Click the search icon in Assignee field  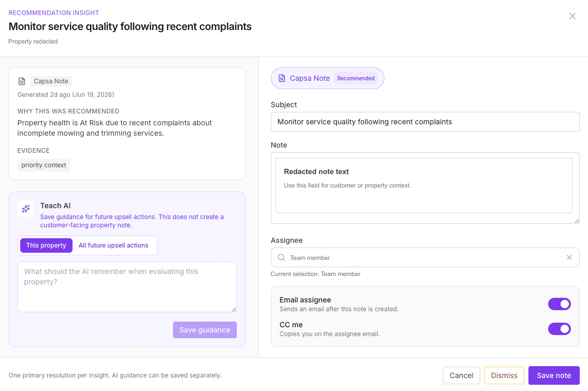[x=281, y=257]
